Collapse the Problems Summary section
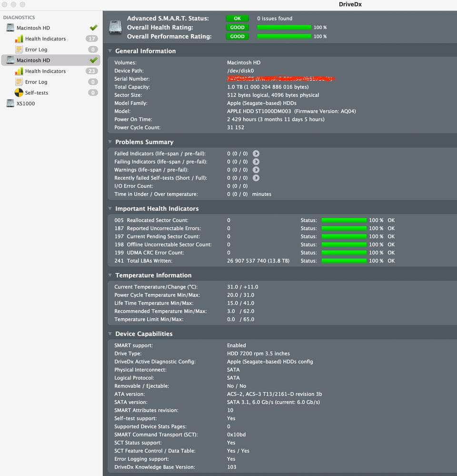The image size is (457, 476). (x=110, y=142)
